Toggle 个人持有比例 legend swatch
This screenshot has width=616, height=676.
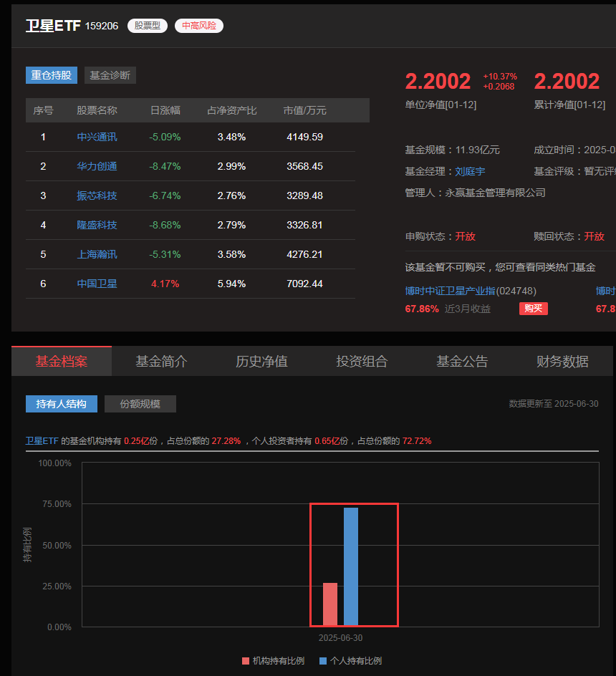click(323, 661)
